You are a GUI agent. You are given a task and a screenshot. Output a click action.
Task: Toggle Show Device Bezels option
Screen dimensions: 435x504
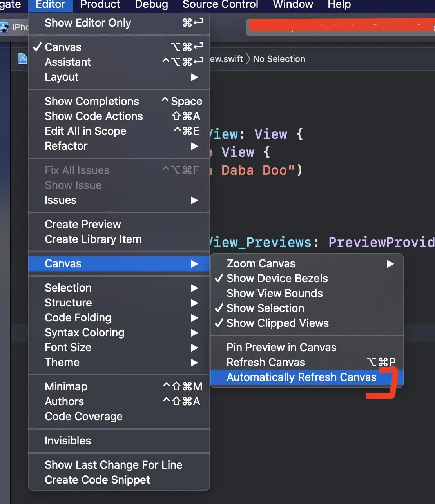tap(277, 278)
